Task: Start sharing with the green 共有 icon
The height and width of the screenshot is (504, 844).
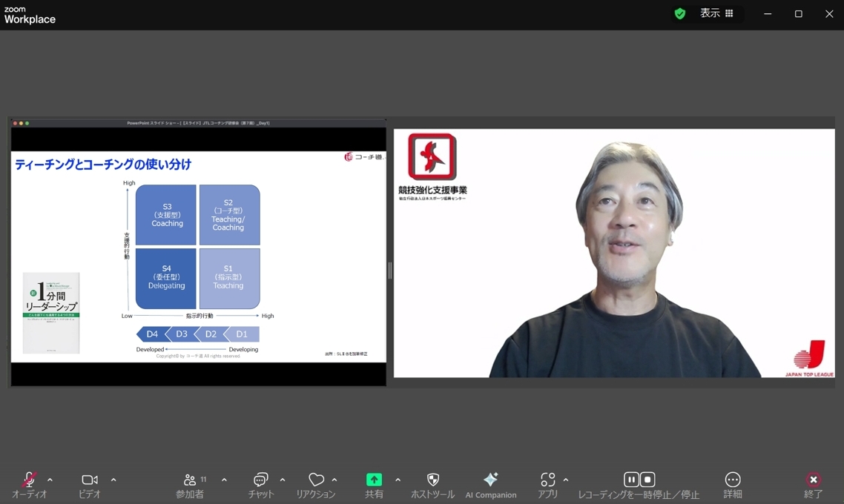Action: (x=374, y=480)
